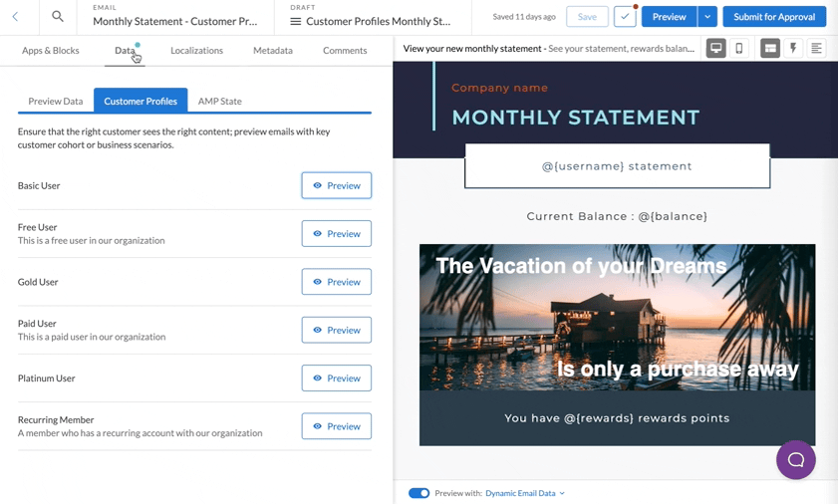Viewport: 838px width, 504px height.
Task: Preview the Basic User profile
Action: point(336,185)
